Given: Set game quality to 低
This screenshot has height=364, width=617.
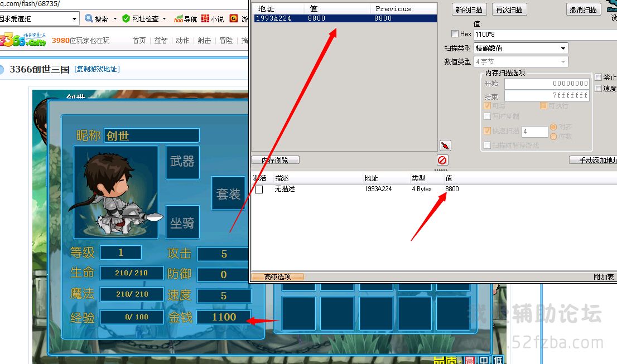Looking at the screenshot, I should (498, 360).
